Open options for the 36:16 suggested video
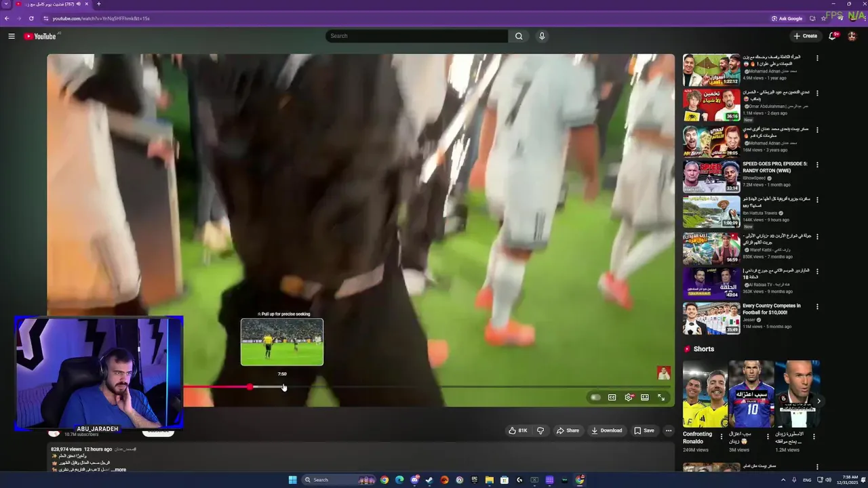Viewport: 868px width, 488px height. pyautogui.click(x=817, y=93)
